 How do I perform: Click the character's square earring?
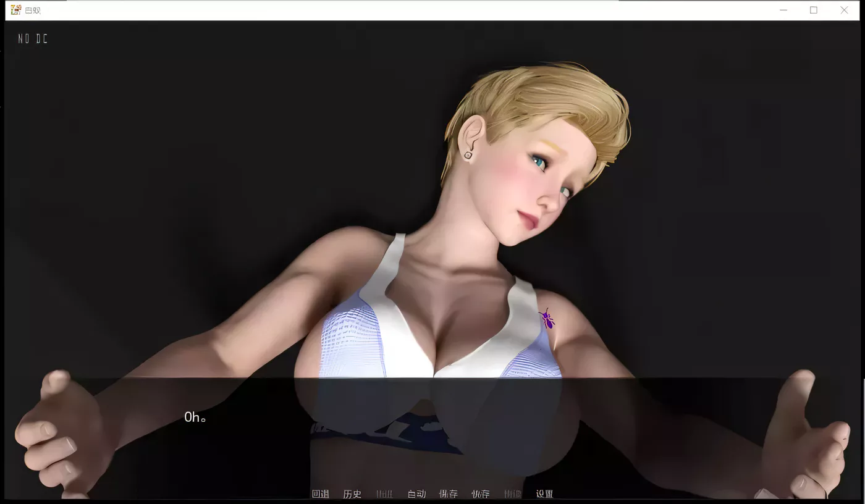(468, 155)
